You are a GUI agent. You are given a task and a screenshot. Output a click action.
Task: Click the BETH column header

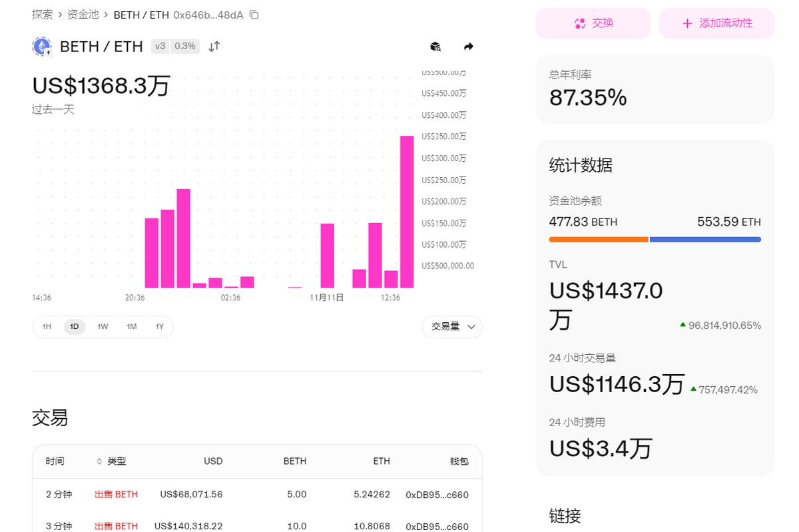pos(295,461)
